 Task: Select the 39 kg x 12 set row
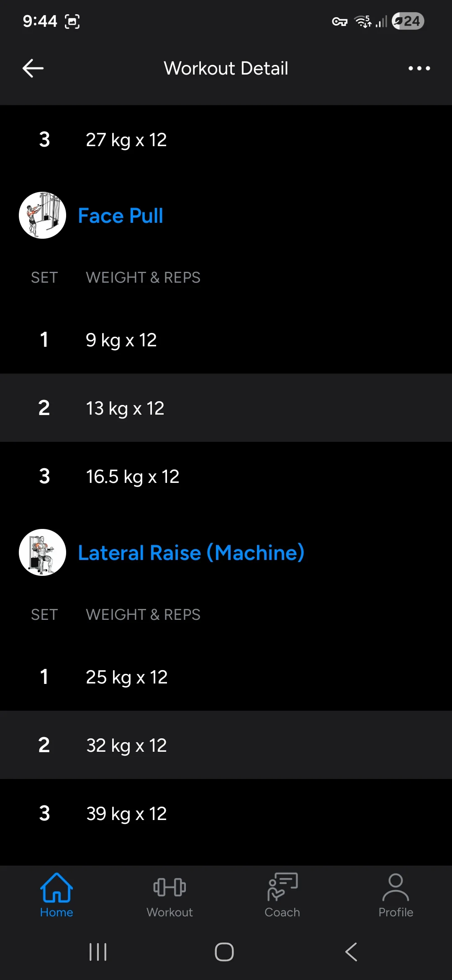click(226, 813)
